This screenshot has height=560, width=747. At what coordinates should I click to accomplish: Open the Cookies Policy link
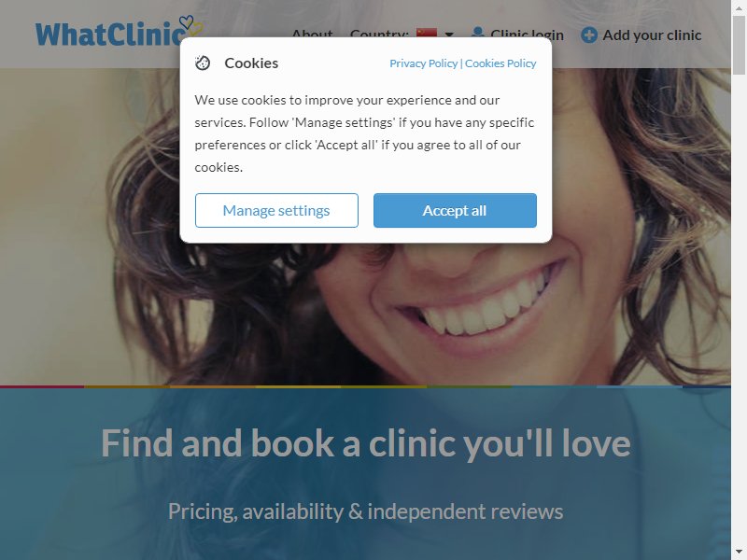pyautogui.click(x=500, y=63)
